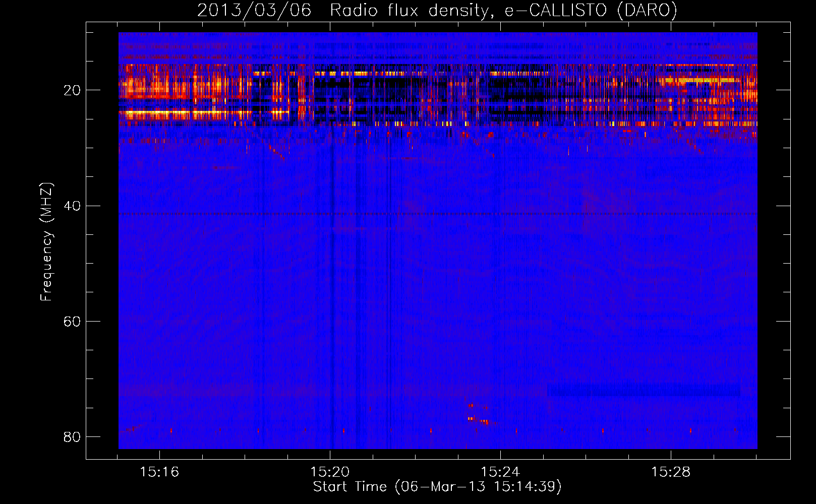Select the 'e-CALLISTO (DARO)' text in title

[591, 11]
